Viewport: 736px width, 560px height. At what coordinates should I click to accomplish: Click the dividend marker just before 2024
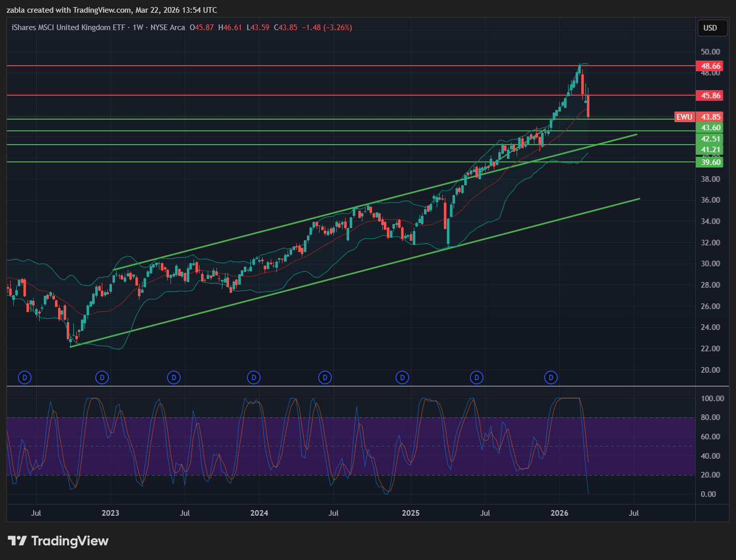click(253, 377)
